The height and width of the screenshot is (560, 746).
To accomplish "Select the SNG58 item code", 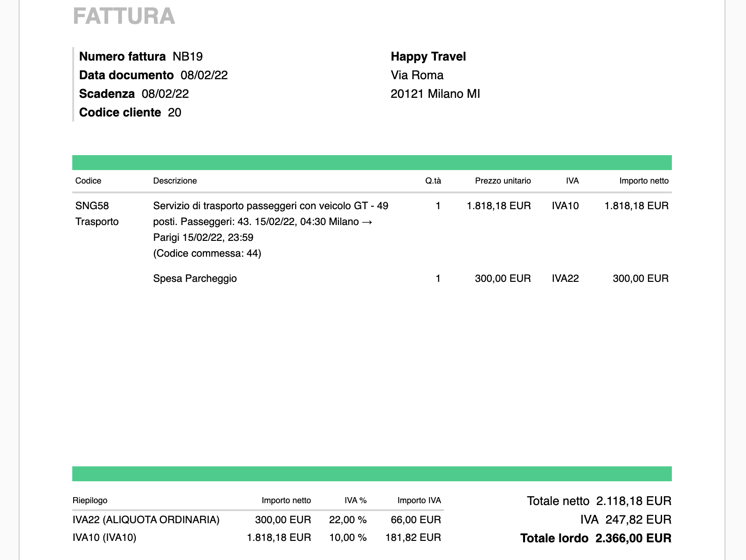I will (92, 206).
